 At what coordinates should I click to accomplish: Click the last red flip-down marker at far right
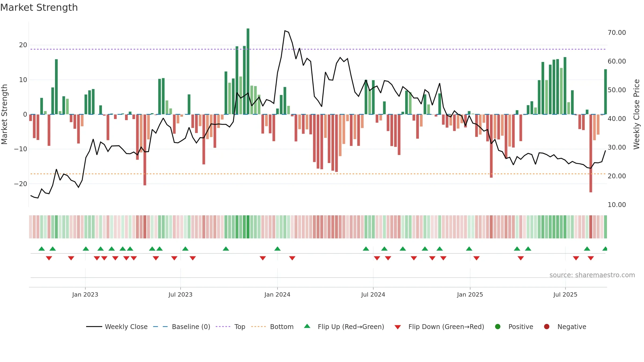[x=591, y=258]
